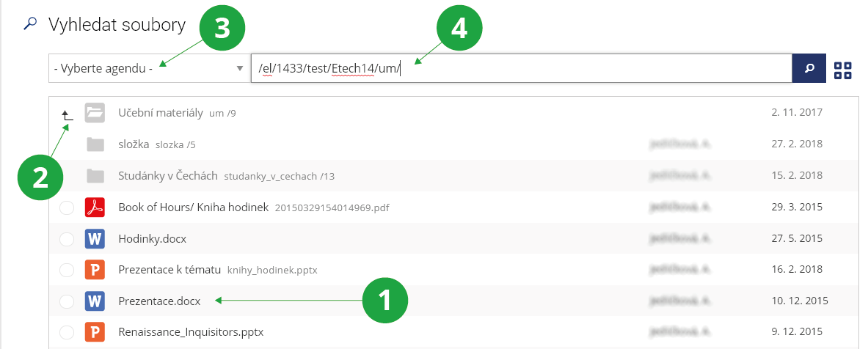Click the agenda dropdown arrow
The height and width of the screenshot is (349, 868).
pyautogui.click(x=239, y=69)
